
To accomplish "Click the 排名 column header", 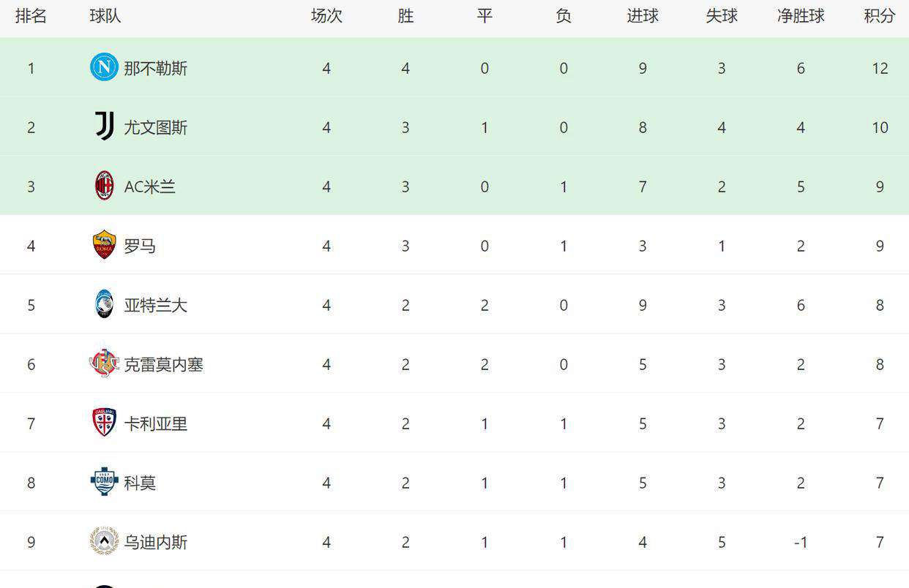I will coord(31,15).
